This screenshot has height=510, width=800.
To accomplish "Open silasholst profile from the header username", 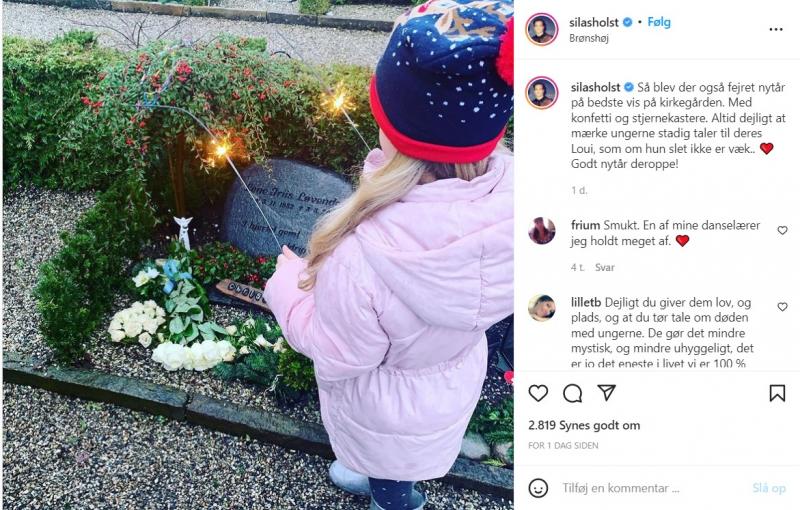I will [594, 22].
